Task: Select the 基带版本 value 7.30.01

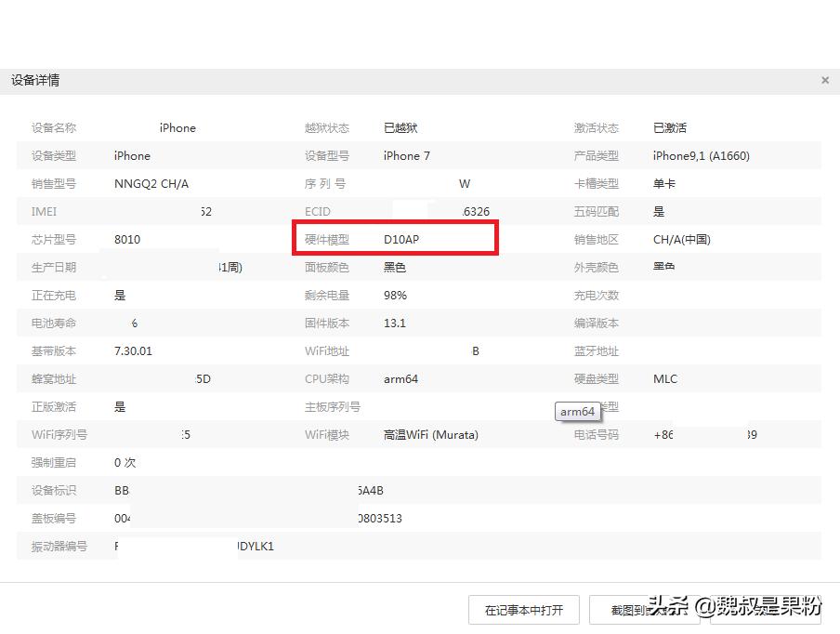Action: (x=133, y=350)
